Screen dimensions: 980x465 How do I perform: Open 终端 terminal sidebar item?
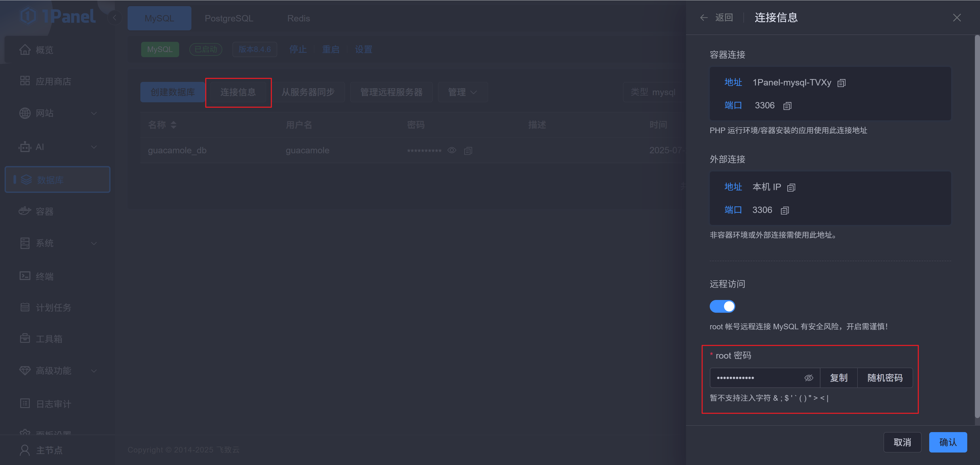[57, 276]
